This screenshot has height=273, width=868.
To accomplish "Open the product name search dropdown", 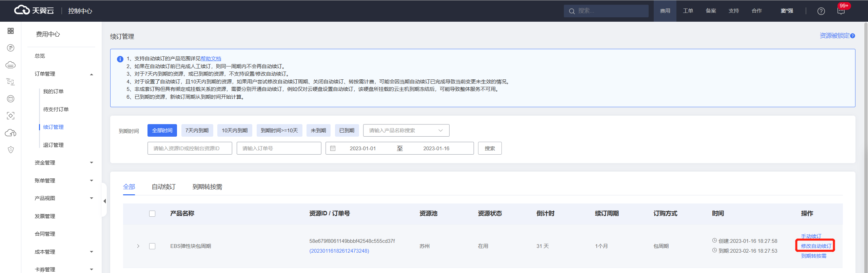I will pyautogui.click(x=406, y=131).
